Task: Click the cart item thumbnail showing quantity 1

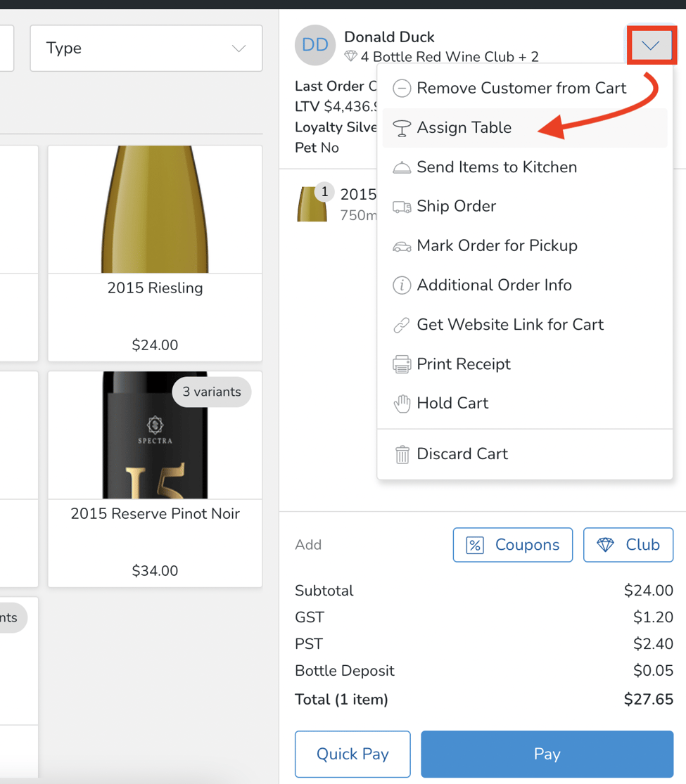Action: tap(312, 204)
